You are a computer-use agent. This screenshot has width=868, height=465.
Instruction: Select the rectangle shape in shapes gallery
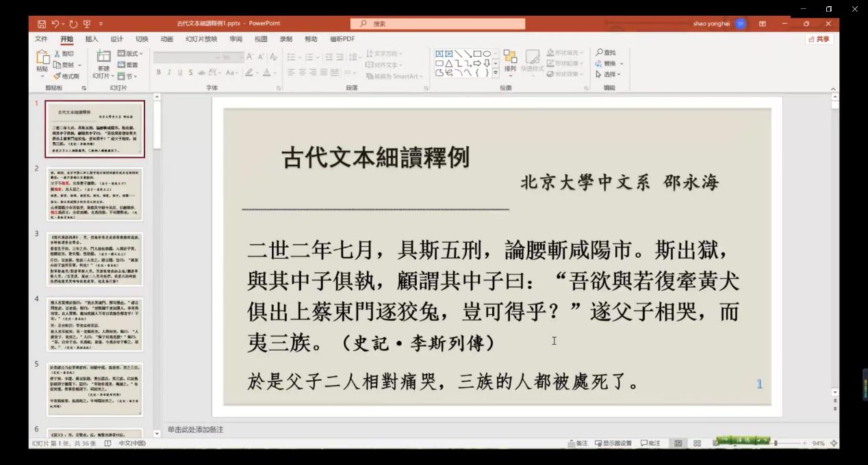click(477, 53)
